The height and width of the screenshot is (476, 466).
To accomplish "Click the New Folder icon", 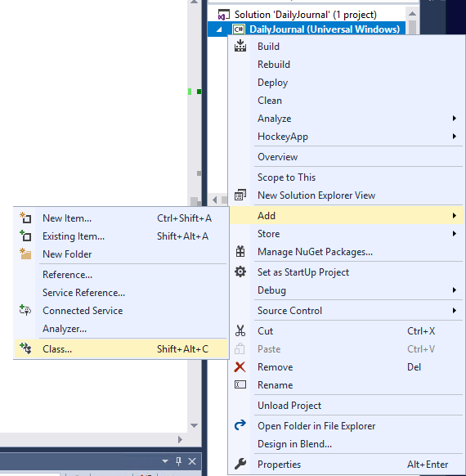I will point(25,254).
